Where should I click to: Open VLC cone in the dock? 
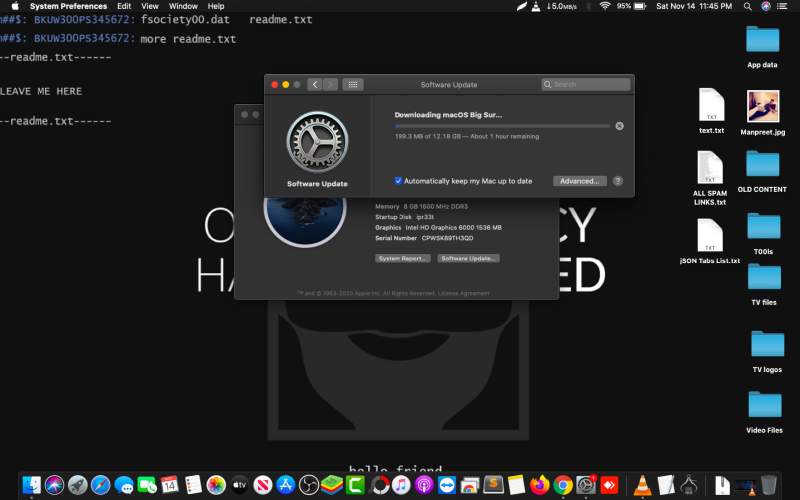(642, 485)
